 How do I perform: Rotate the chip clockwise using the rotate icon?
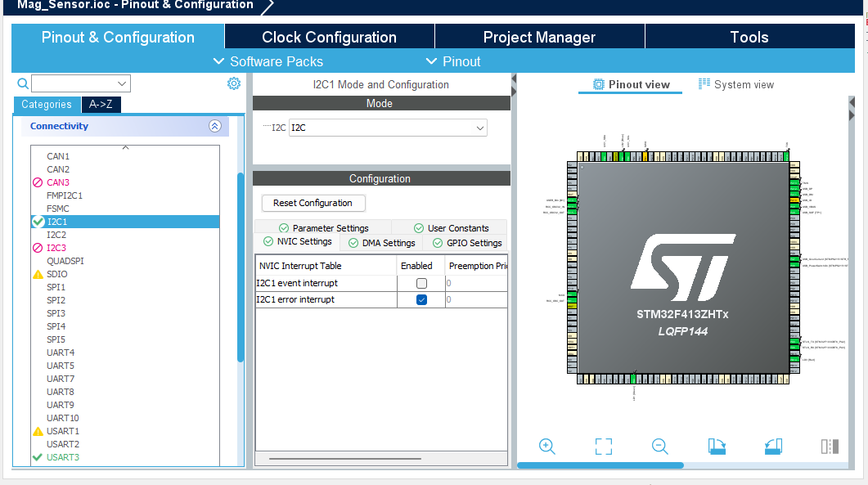[x=716, y=447]
